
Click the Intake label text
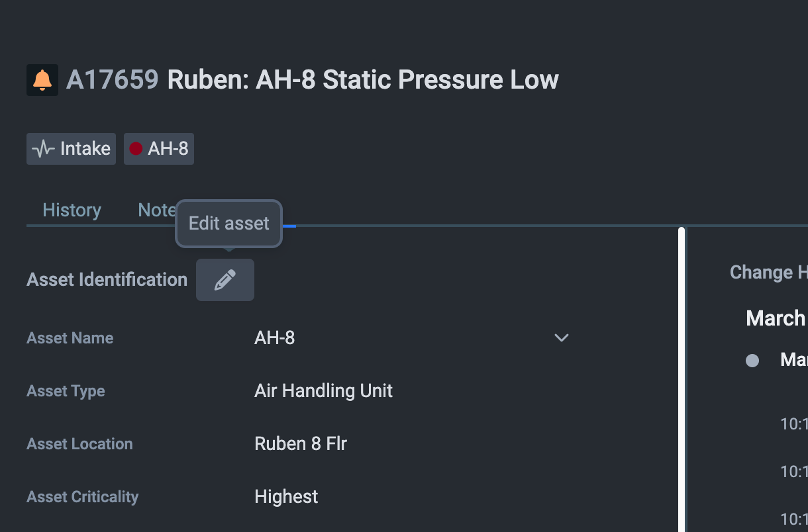pos(85,149)
